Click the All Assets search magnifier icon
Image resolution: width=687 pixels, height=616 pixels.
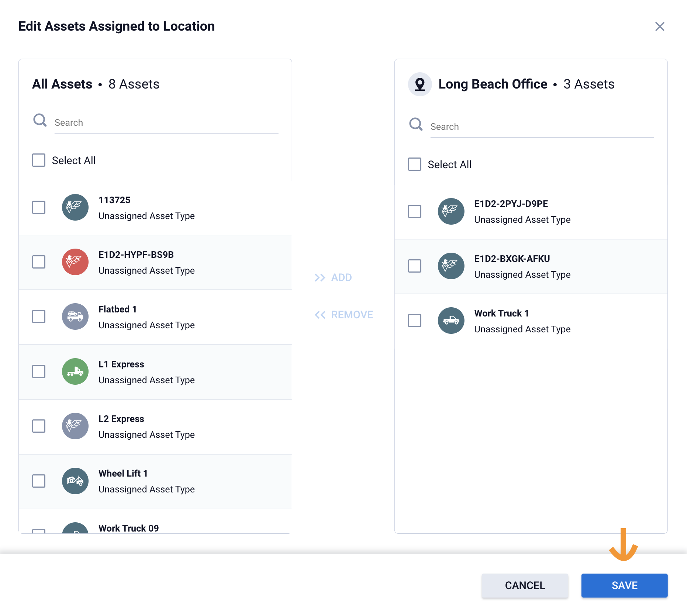click(x=40, y=120)
